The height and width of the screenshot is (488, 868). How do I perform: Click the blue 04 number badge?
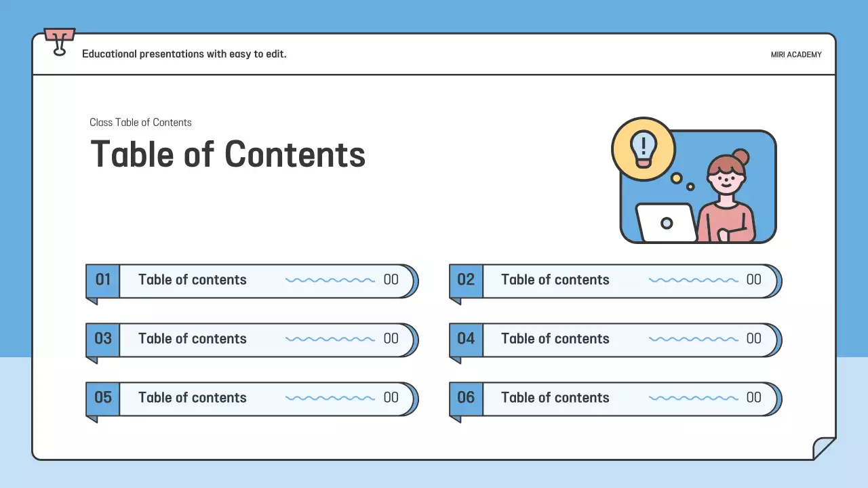click(x=466, y=339)
